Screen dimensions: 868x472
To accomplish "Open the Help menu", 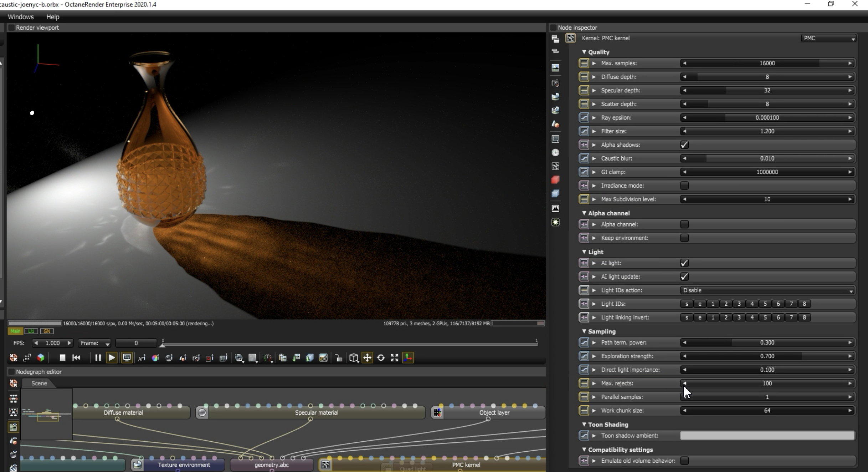I will (53, 17).
